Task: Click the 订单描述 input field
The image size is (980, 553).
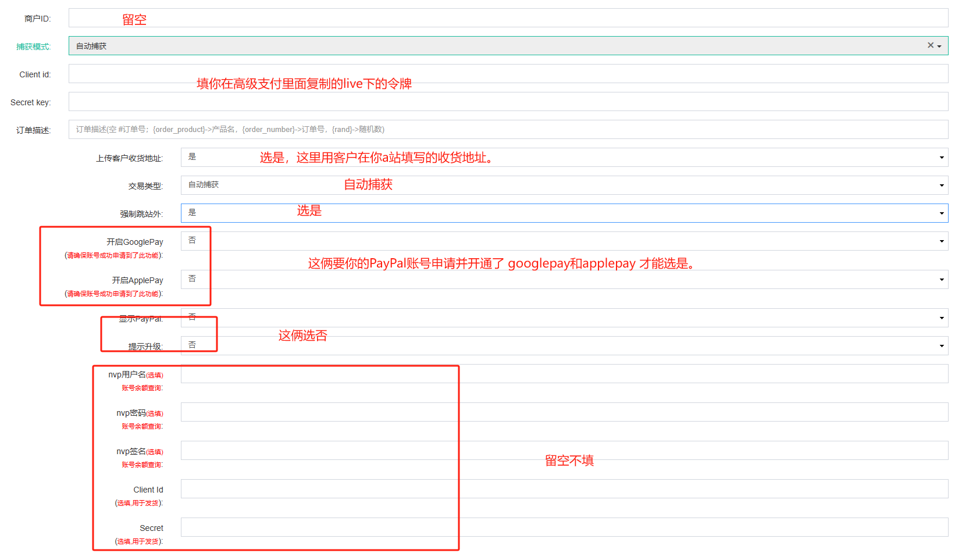Action: (508, 130)
